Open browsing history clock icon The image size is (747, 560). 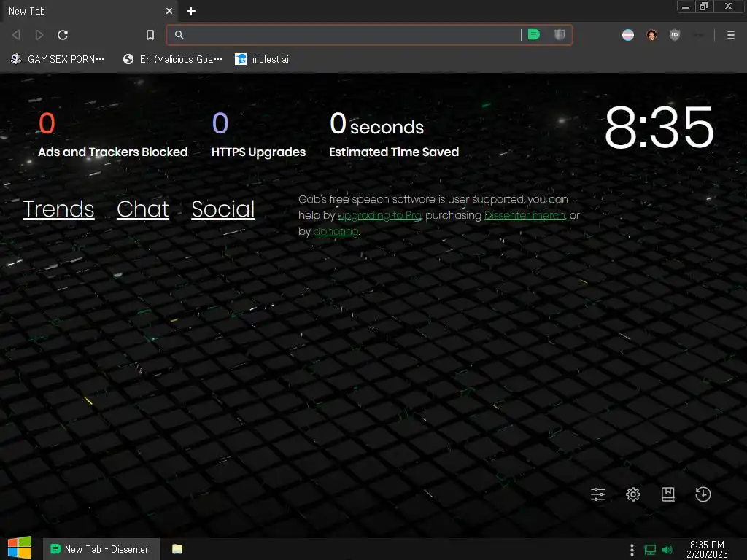(x=703, y=494)
